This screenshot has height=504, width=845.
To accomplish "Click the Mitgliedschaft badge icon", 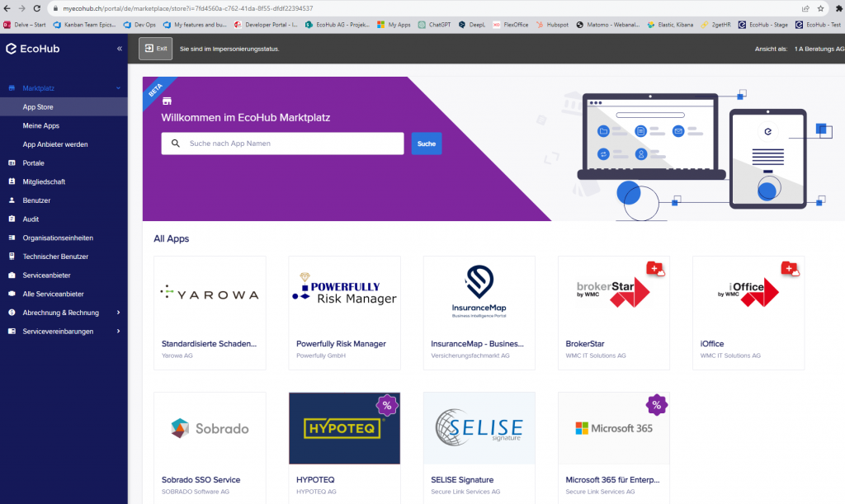I will [12, 181].
